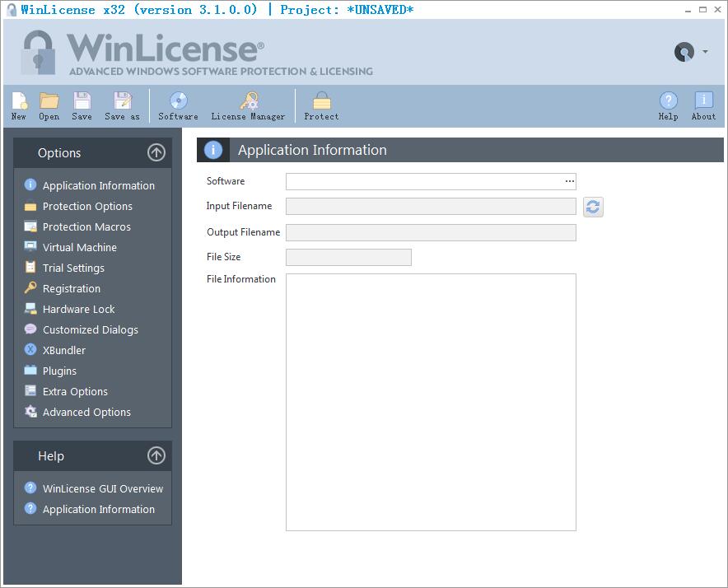Click the skin selector globe icon

[684, 52]
